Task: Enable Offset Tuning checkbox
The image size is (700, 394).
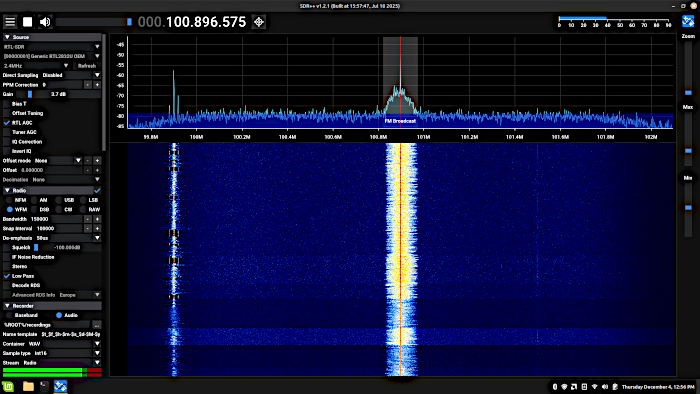Action: [x=7, y=113]
